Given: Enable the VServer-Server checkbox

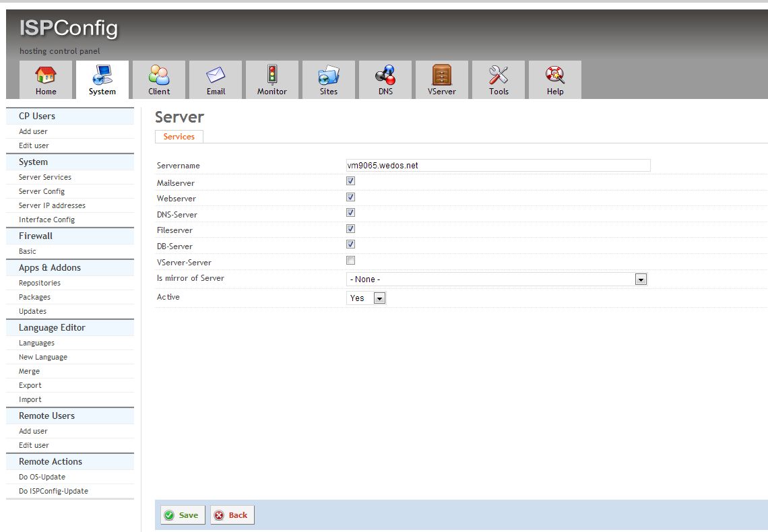Looking at the screenshot, I should (x=351, y=261).
